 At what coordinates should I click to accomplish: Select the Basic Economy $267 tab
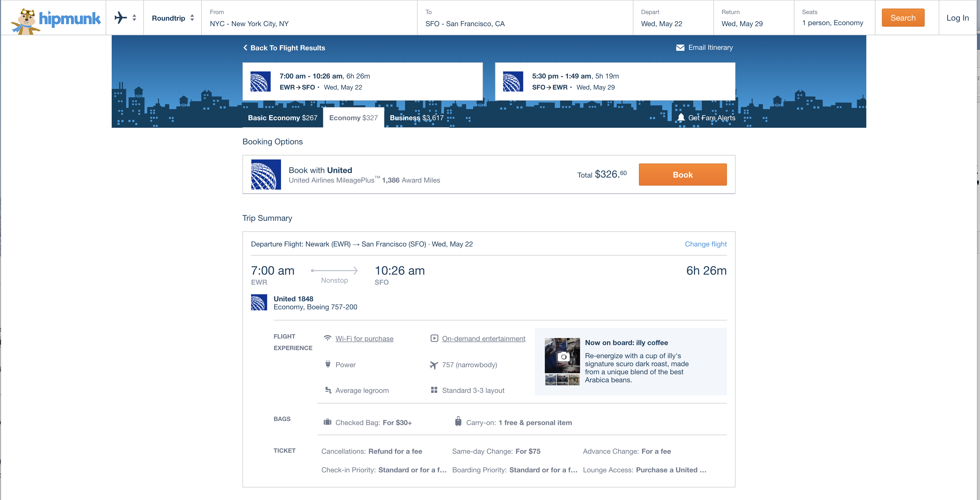(x=282, y=118)
